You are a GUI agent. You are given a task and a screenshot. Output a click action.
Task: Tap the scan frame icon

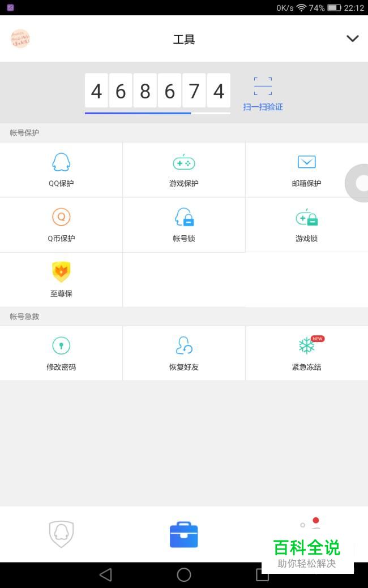click(263, 86)
